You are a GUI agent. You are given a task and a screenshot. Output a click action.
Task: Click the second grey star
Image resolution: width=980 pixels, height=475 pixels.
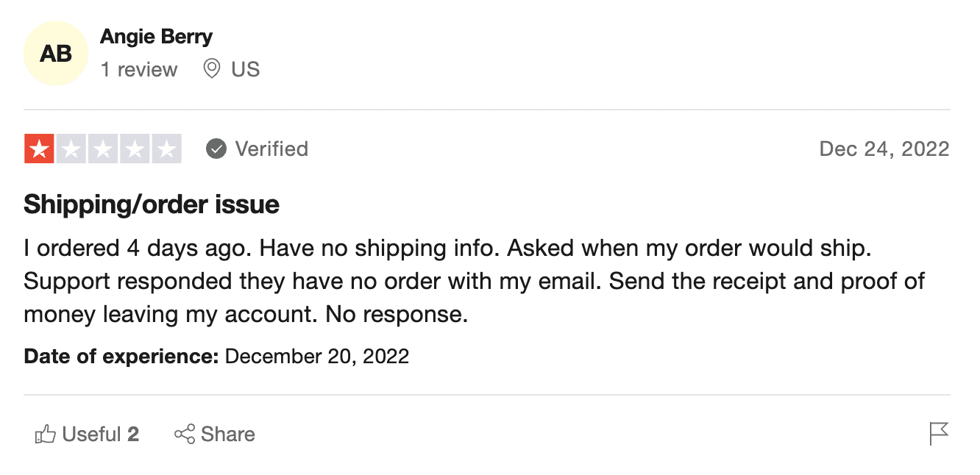71,149
